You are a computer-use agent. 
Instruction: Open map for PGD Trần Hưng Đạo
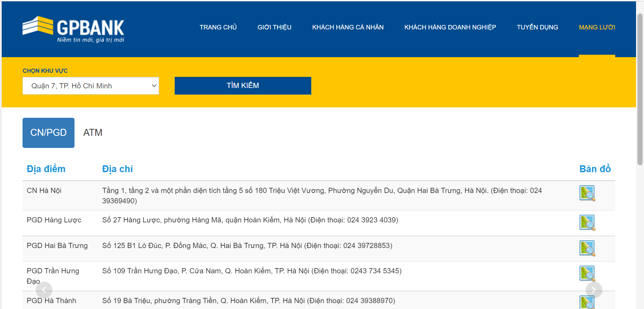click(587, 273)
